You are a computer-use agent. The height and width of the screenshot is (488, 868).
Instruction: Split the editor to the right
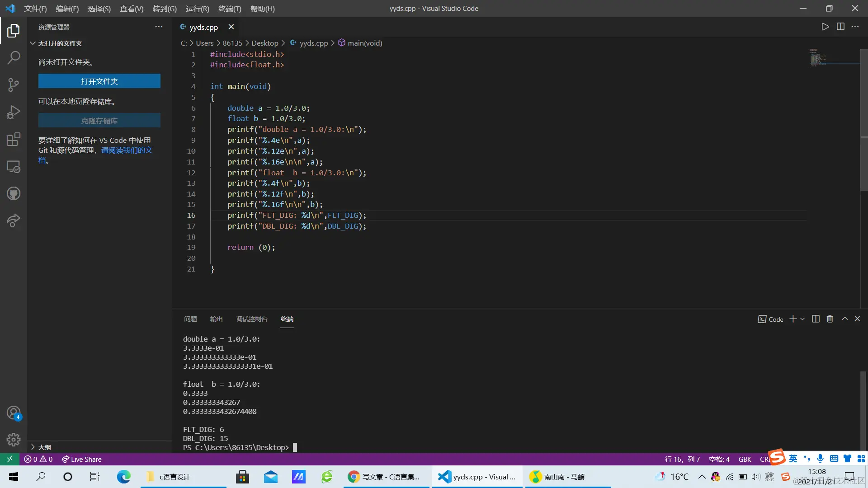(840, 27)
